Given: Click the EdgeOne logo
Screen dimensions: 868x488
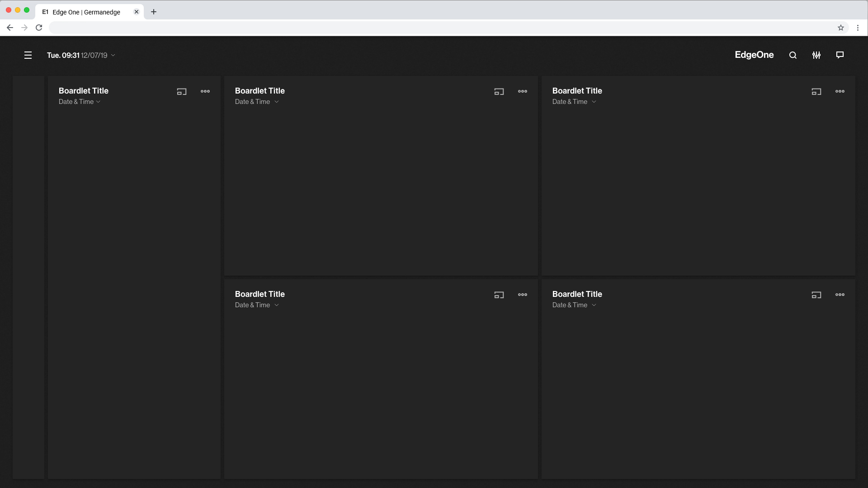Looking at the screenshot, I should 754,55.
